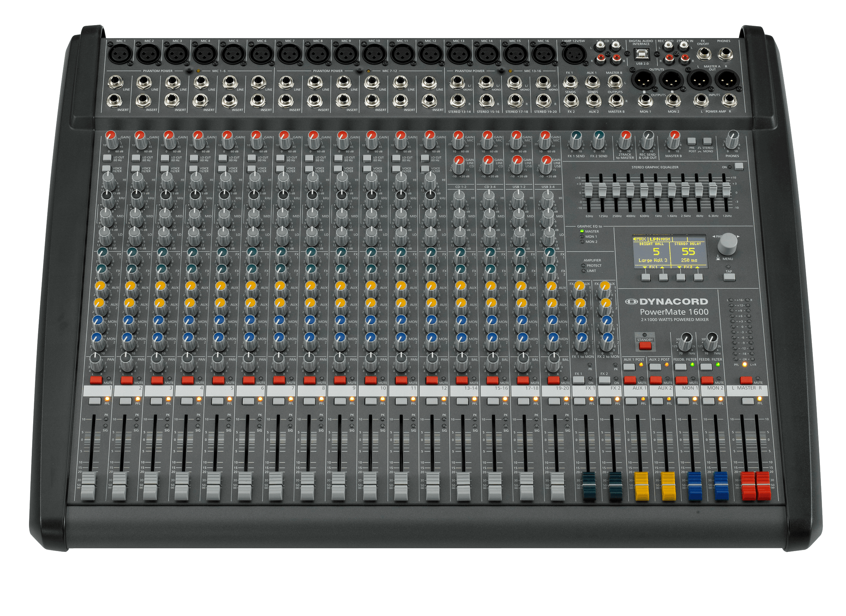
Task: Click the MASTER B level knob
Action: coord(674,140)
